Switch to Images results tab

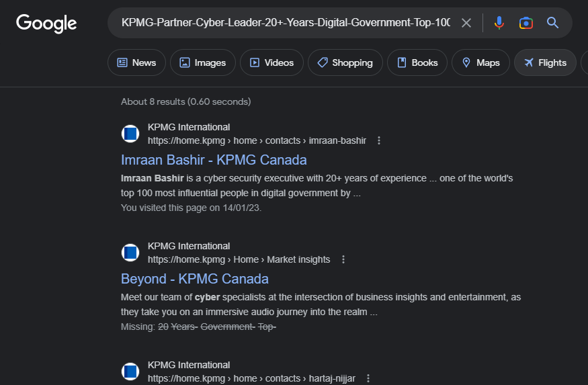pos(203,62)
